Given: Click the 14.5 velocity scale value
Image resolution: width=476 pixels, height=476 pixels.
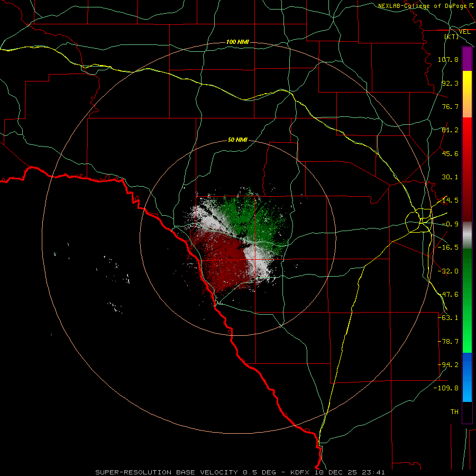Looking at the screenshot, I should click(450, 200).
